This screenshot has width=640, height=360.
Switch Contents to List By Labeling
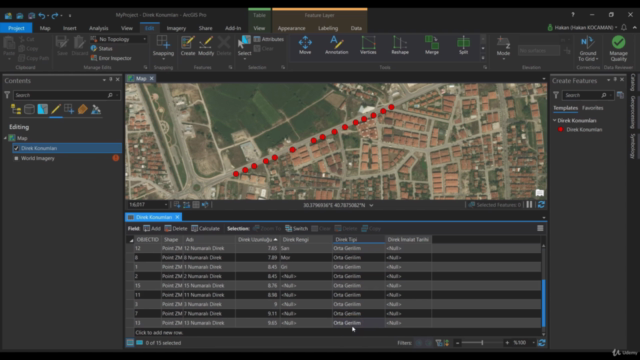click(x=82, y=109)
